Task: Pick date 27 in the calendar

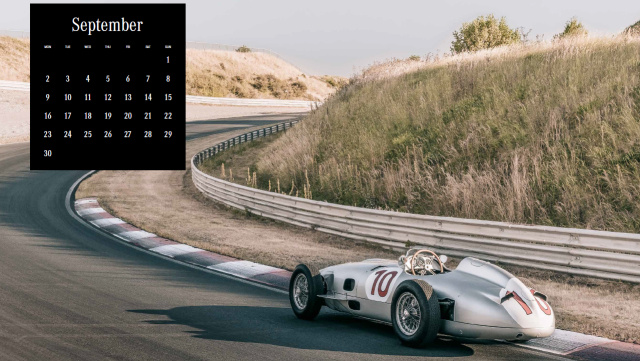Action: coord(128,134)
